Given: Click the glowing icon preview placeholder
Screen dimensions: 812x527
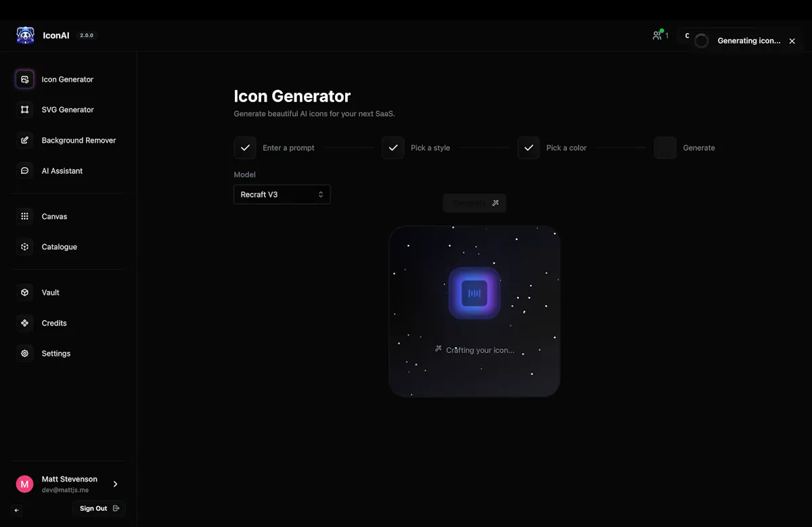Looking at the screenshot, I should pos(474,293).
